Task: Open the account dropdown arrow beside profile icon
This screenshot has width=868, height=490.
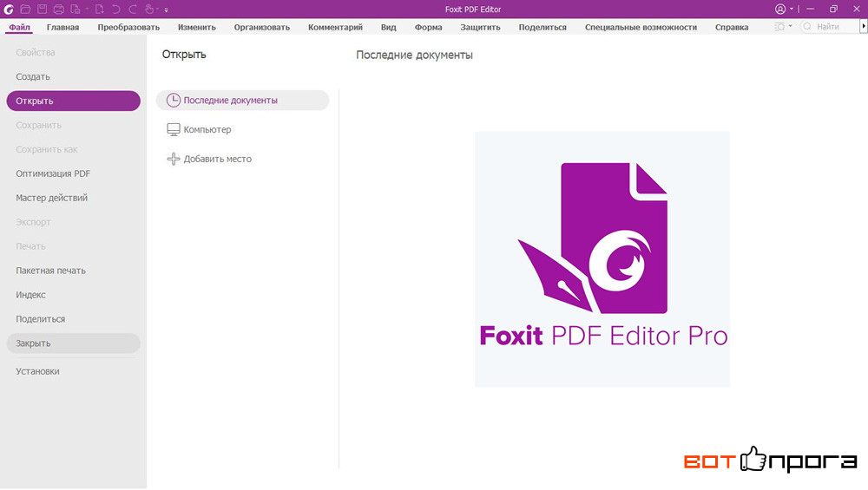Action: click(x=791, y=10)
